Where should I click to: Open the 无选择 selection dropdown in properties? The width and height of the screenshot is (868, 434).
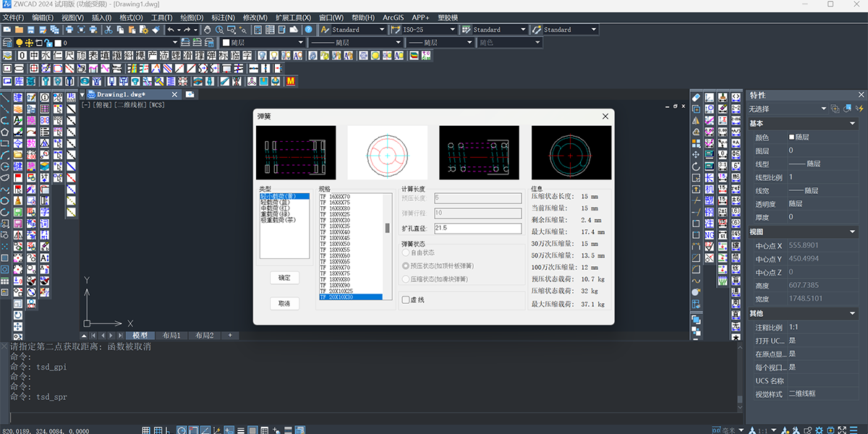click(x=788, y=109)
